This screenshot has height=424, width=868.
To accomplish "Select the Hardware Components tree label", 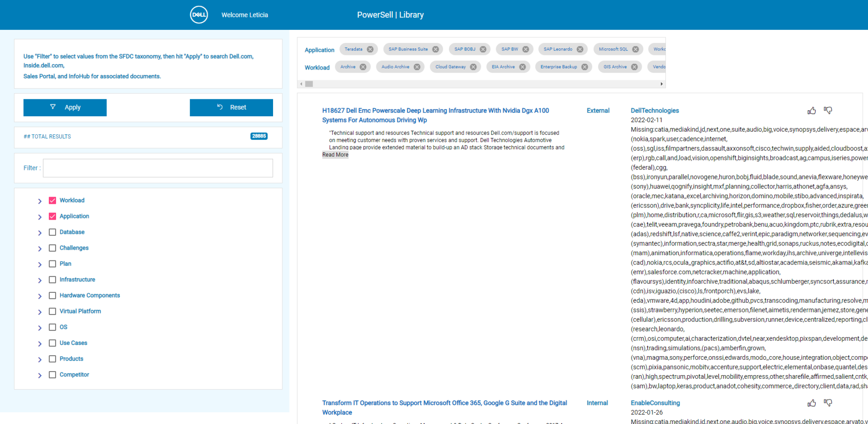I will [90, 296].
